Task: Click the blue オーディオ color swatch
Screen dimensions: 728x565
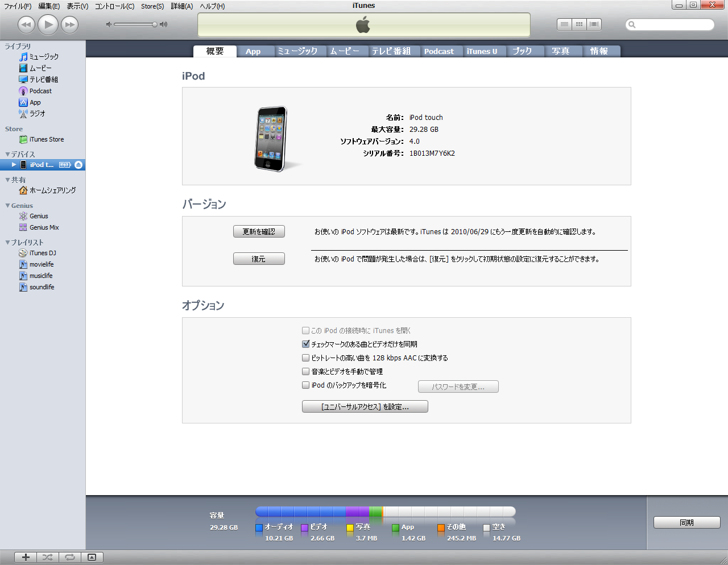Action: [259, 527]
